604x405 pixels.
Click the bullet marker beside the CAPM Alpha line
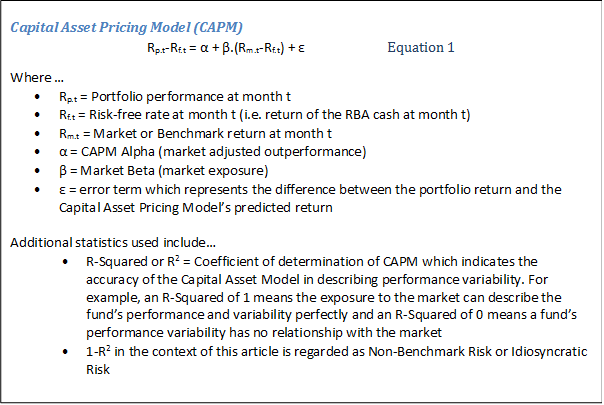[37, 152]
